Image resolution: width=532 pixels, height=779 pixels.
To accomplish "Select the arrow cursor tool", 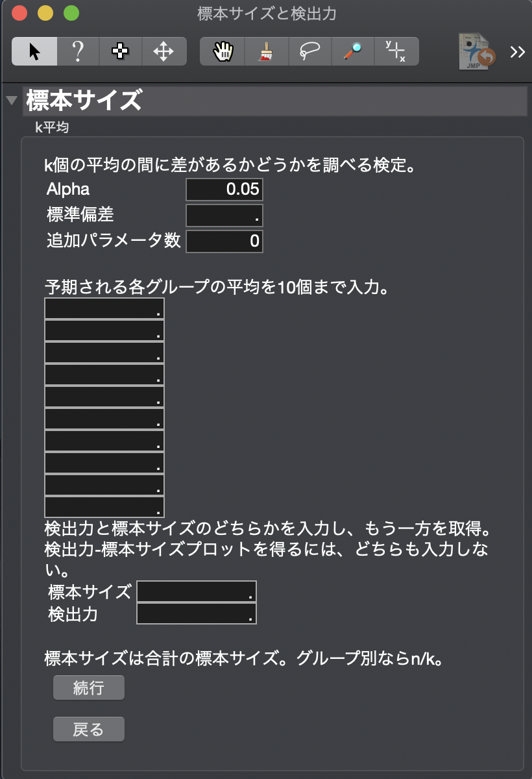I will point(34,52).
